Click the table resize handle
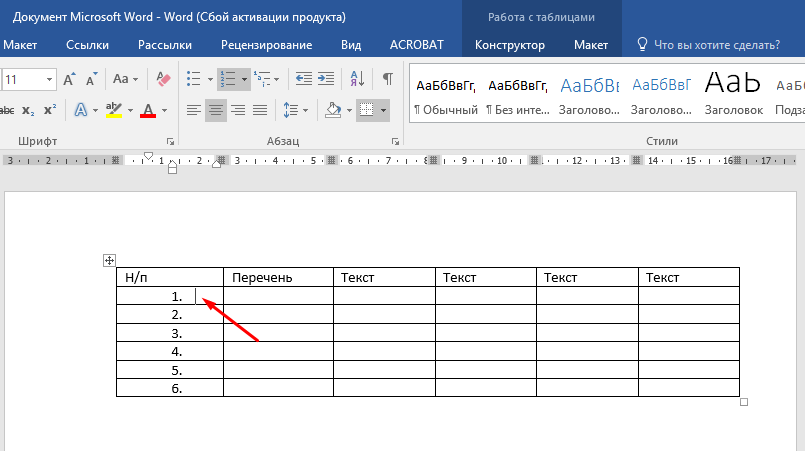Screen dimensions: 805x451 coord(744,402)
